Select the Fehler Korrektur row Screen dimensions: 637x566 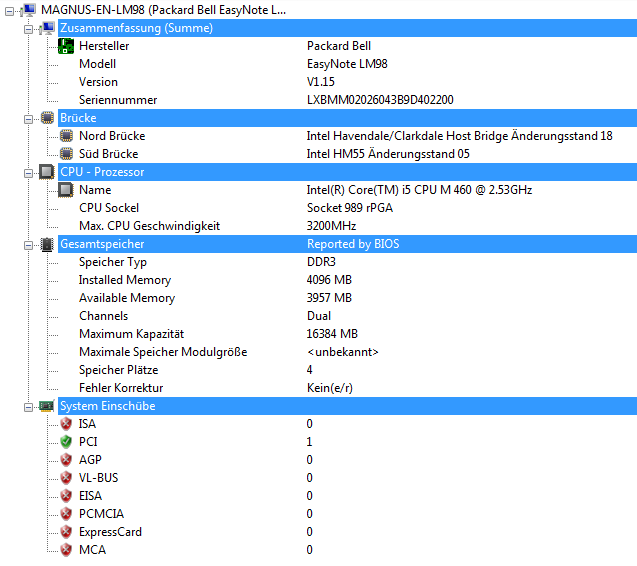(347, 388)
